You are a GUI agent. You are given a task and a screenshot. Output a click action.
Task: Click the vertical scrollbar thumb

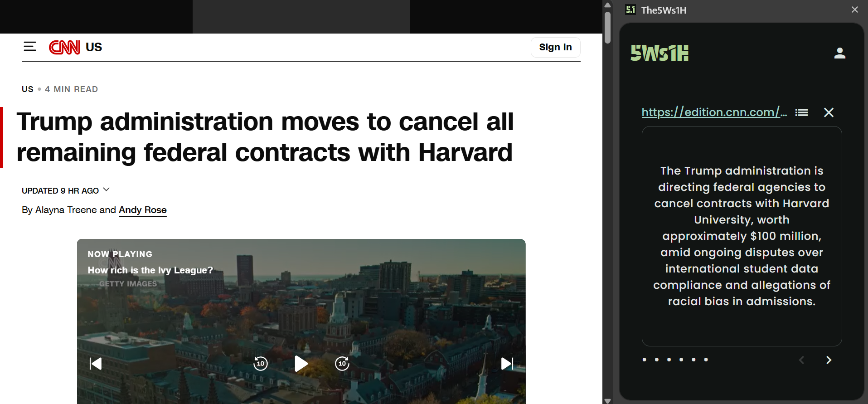point(608,27)
